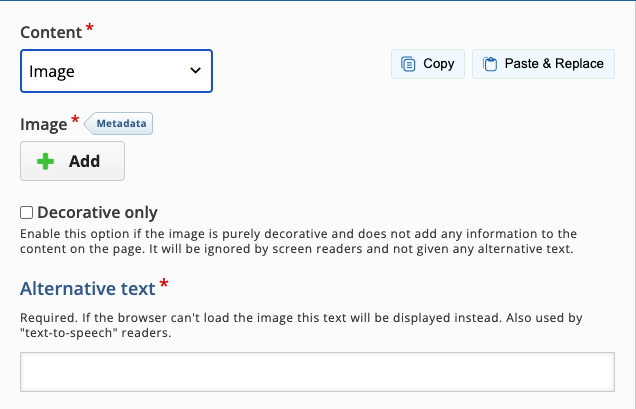636x409 pixels.
Task: Open the Content type dropdown
Action: 116,71
